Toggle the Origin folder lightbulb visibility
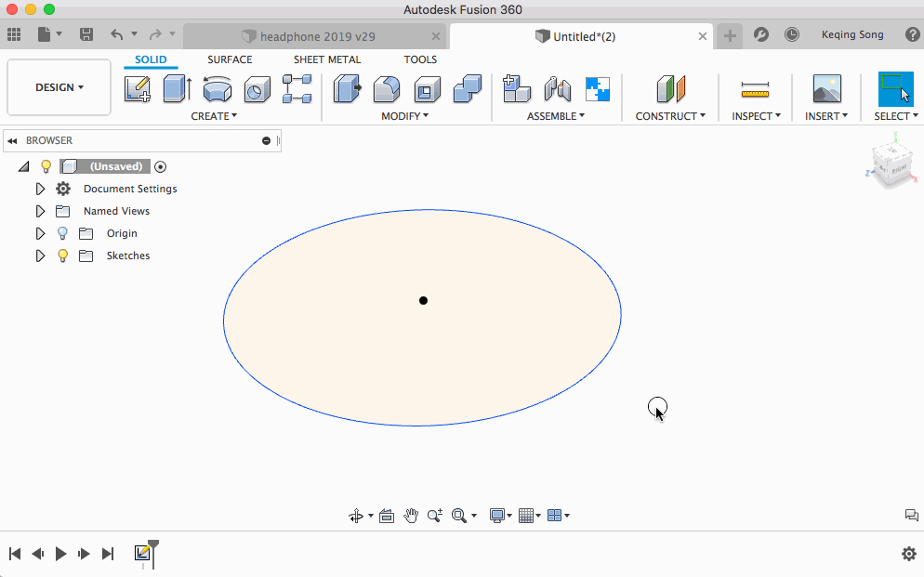The image size is (924, 577). point(63,233)
